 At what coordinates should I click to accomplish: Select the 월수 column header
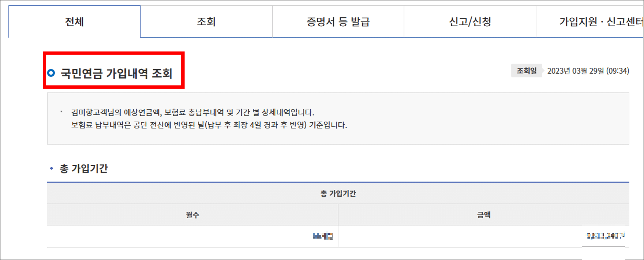pos(193,214)
